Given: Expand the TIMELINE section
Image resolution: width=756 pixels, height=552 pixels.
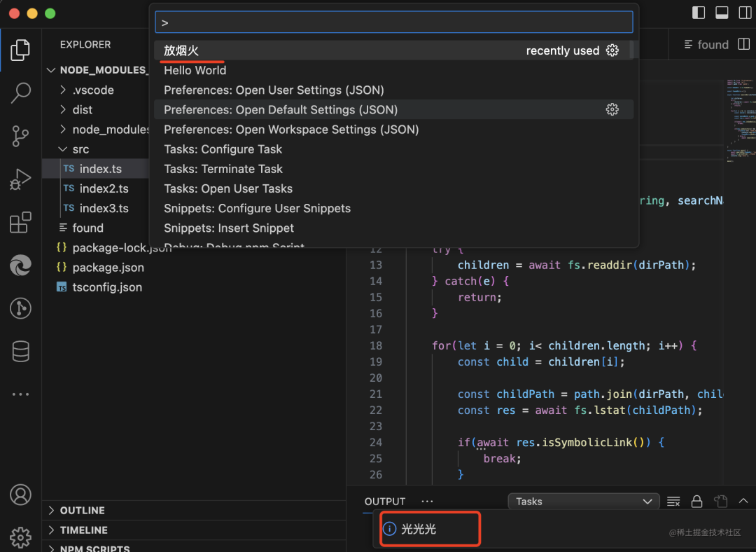Looking at the screenshot, I should tap(194, 530).
